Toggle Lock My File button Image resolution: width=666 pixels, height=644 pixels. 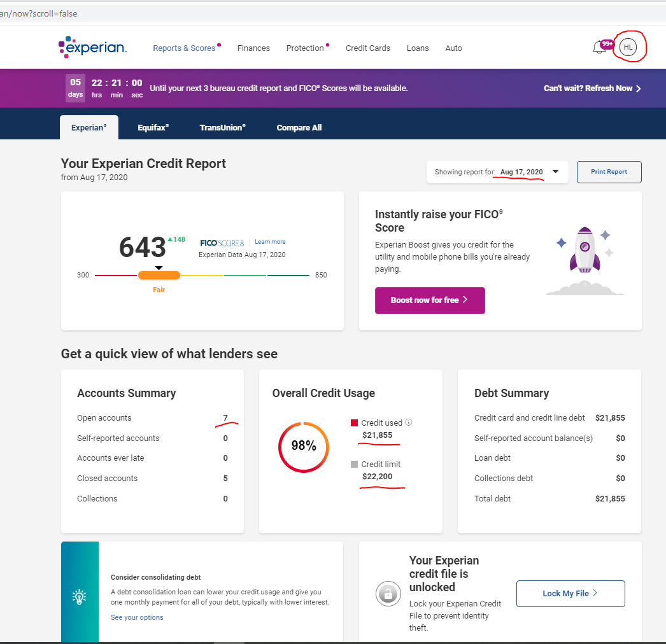[x=570, y=594]
